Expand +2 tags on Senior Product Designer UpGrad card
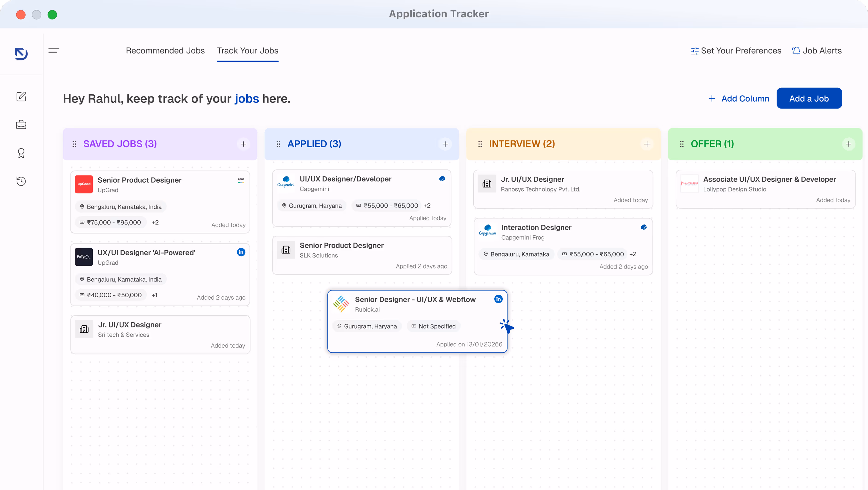 coord(155,222)
